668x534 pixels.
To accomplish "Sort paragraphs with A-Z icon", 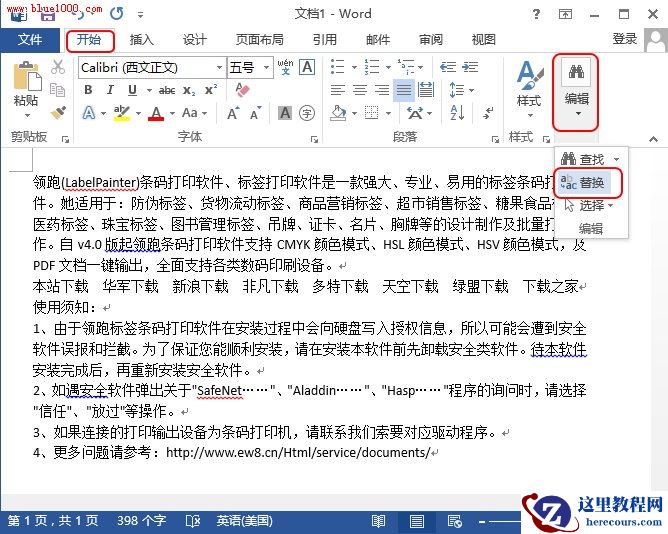I will 457,113.
